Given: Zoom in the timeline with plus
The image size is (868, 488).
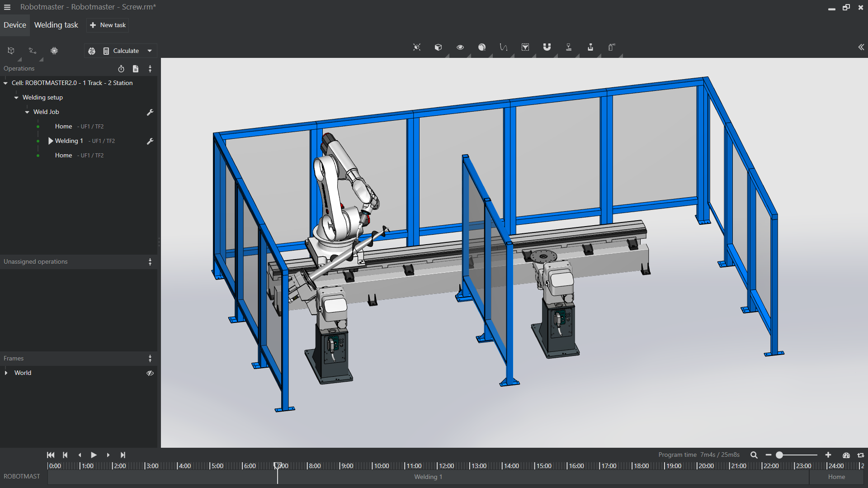Looking at the screenshot, I should pos(828,455).
